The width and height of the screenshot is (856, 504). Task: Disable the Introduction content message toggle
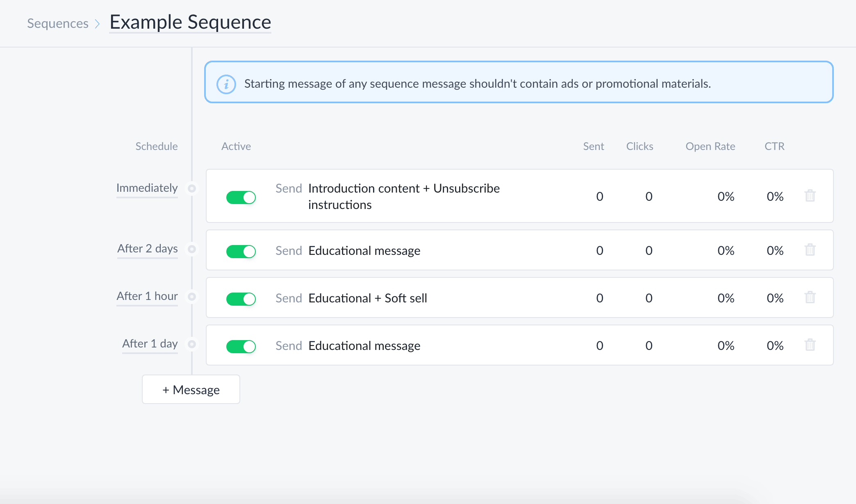point(241,198)
